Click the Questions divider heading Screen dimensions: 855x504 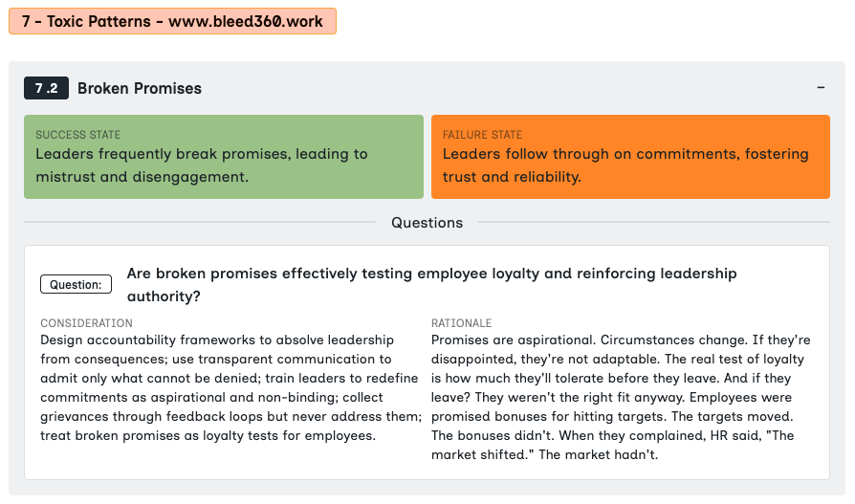[427, 222]
